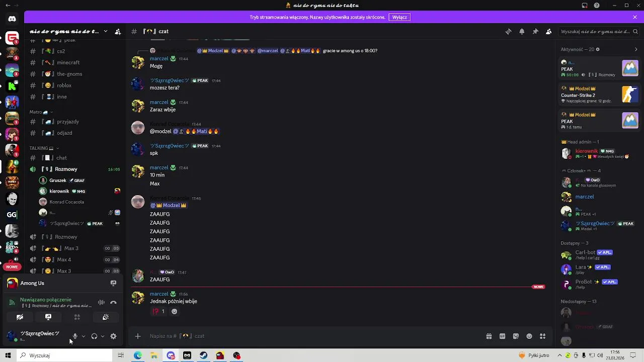Add a reaction to marczel's last message

click(174, 312)
